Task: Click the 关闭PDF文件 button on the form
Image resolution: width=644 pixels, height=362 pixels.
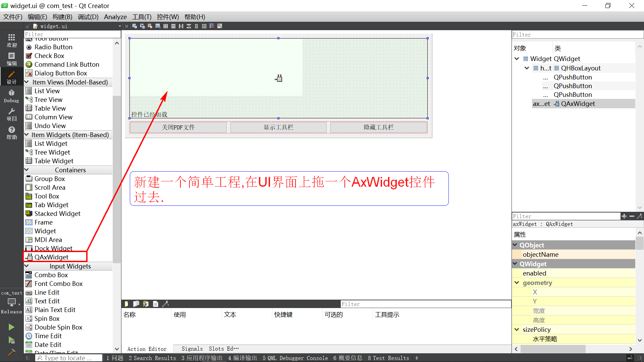Action: (178, 127)
